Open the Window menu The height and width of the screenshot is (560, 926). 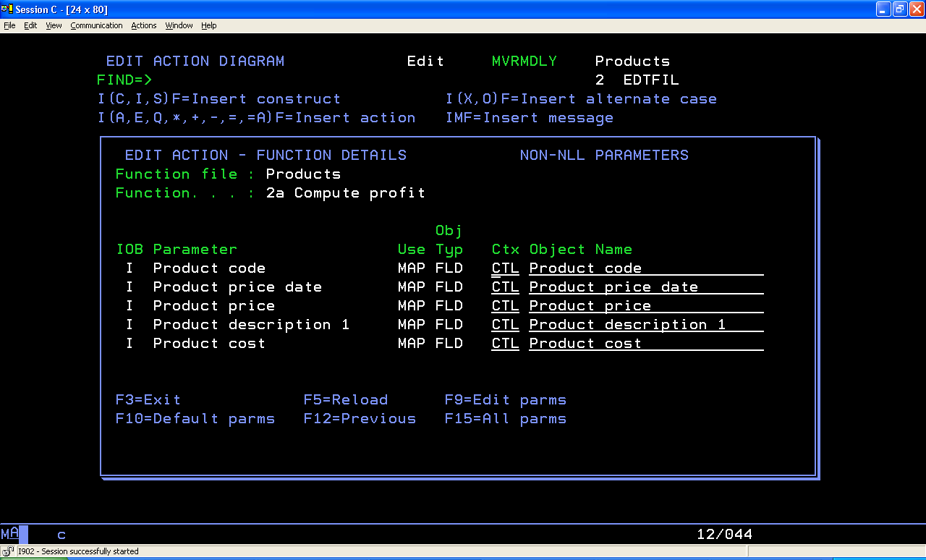click(x=179, y=25)
